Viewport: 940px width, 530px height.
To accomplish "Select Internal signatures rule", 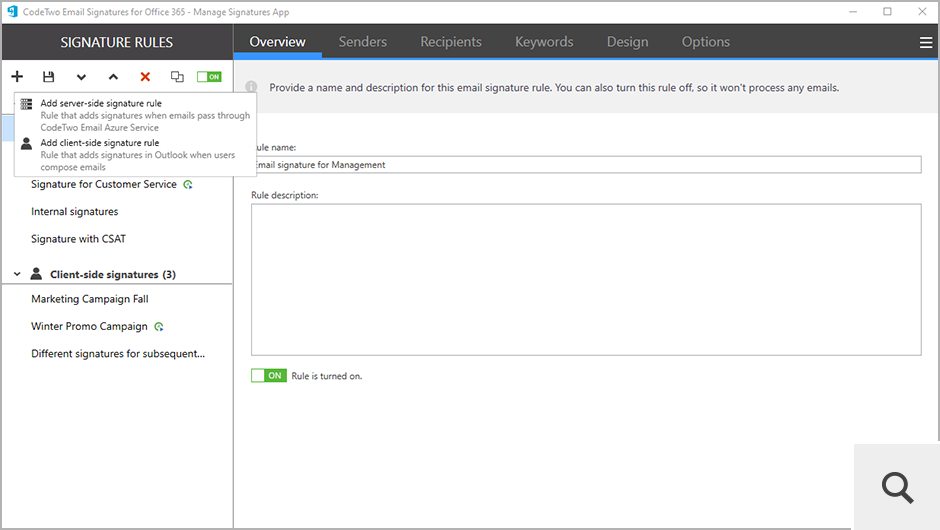I will [x=74, y=212].
